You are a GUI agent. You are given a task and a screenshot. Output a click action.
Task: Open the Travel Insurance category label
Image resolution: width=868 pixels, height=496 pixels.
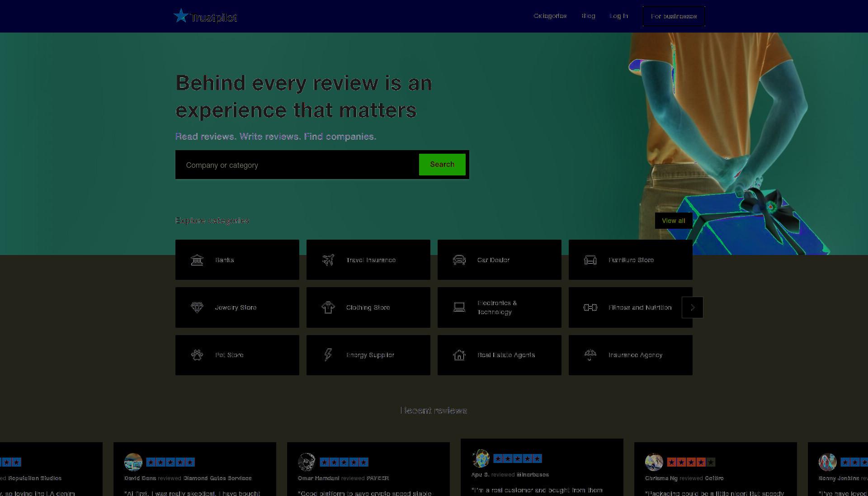click(x=371, y=260)
